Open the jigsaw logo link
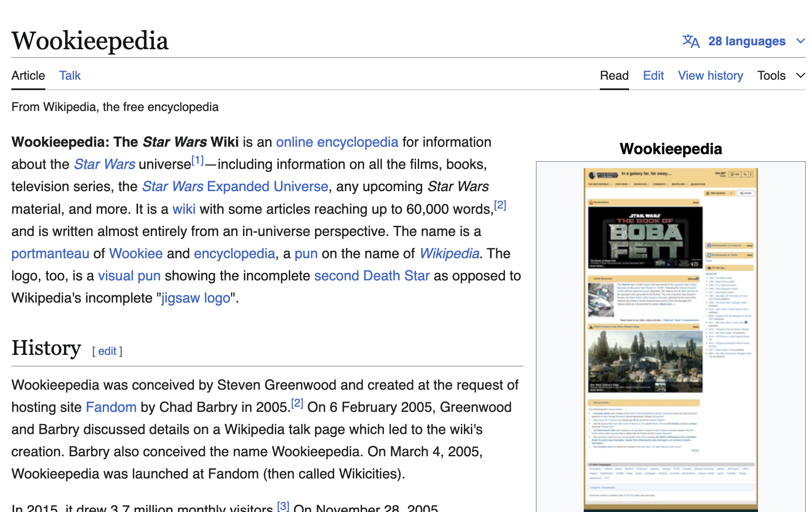This screenshot has height=512, width=812. pos(196,298)
